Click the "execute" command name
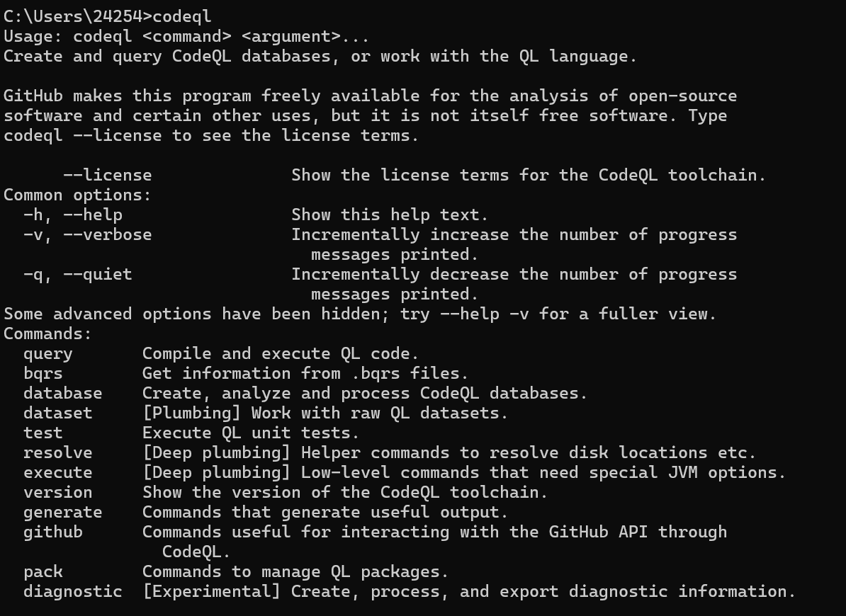This screenshot has height=616, width=846. click(x=57, y=472)
